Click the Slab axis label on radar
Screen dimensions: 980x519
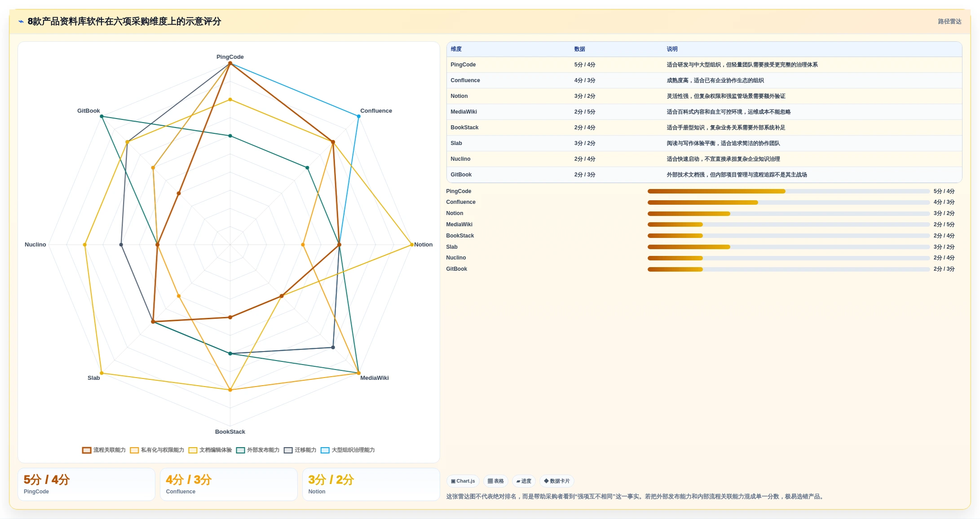(x=94, y=378)
